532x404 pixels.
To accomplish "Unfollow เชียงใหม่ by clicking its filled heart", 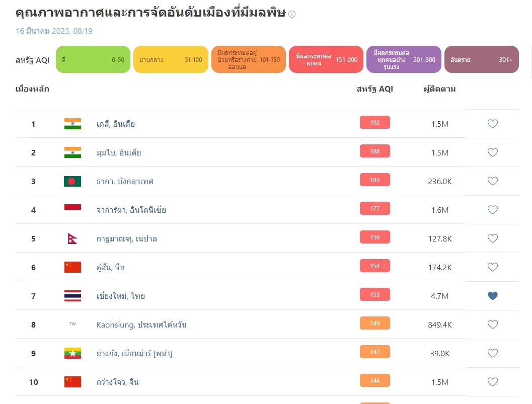I will pos(492,295).
